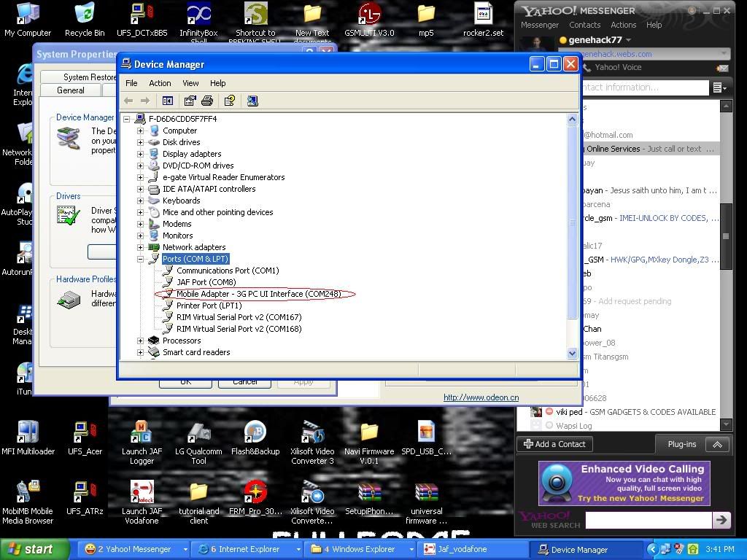The width and height of the screenshot is (747, 560).
Task: Open the Contacts menu in Yahoo Messenger
Action: pyautogui.click(x=585, y=25)
